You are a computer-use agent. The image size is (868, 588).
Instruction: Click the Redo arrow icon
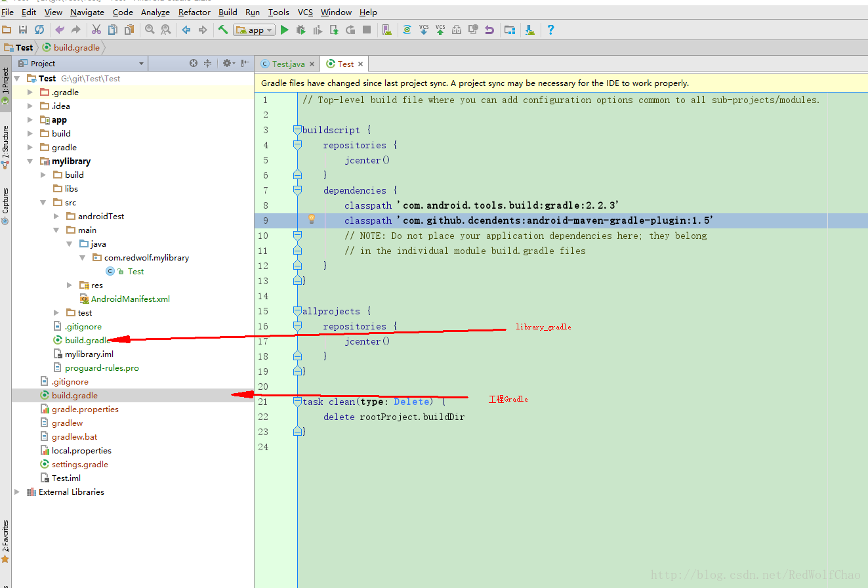[x=76, y=30]
